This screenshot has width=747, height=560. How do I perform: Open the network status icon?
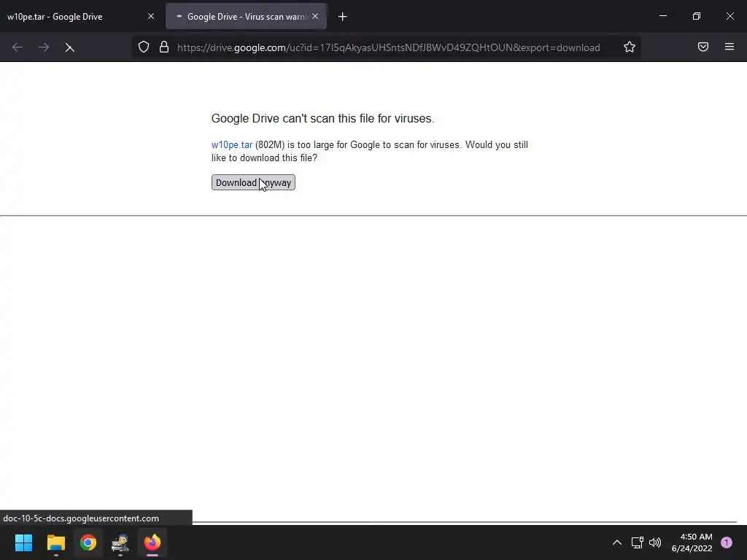tap(638, 542)
